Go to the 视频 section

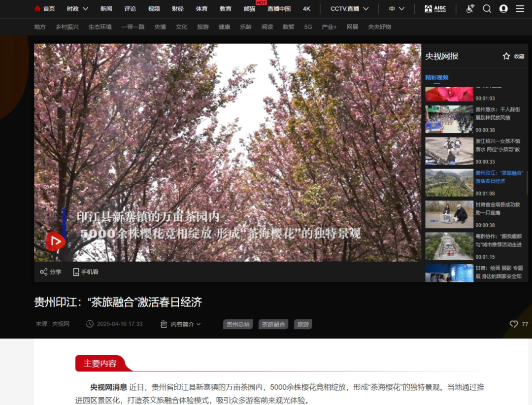(x=154, y=9)
